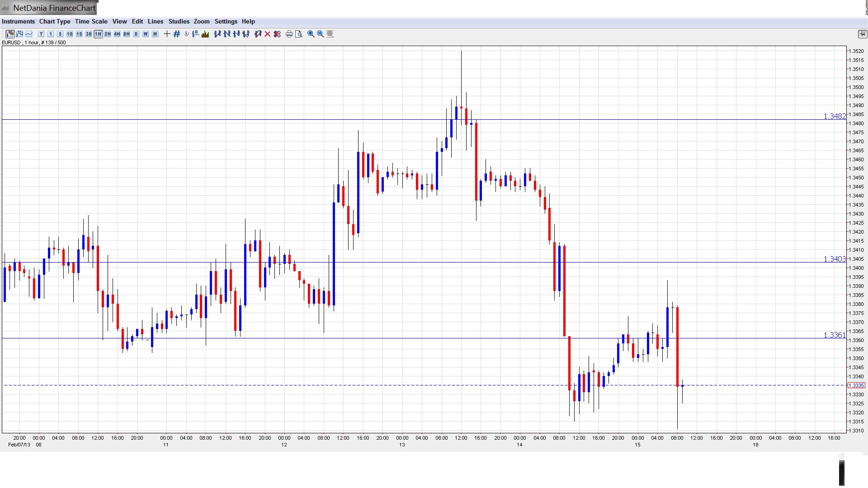Switch to daily D time scale

[136, 34]
